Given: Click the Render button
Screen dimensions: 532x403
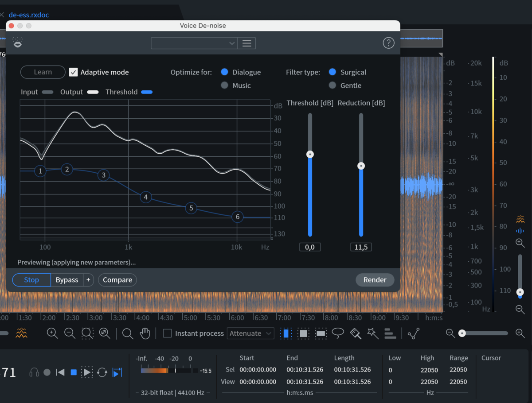Looking at the screenshot, I should (x=375, y=280).
